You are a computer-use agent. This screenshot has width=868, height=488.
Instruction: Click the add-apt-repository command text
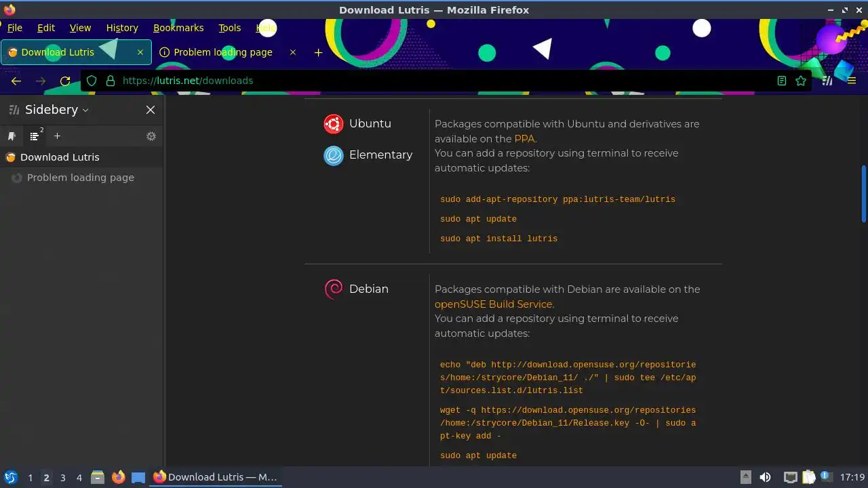point(557,199)
